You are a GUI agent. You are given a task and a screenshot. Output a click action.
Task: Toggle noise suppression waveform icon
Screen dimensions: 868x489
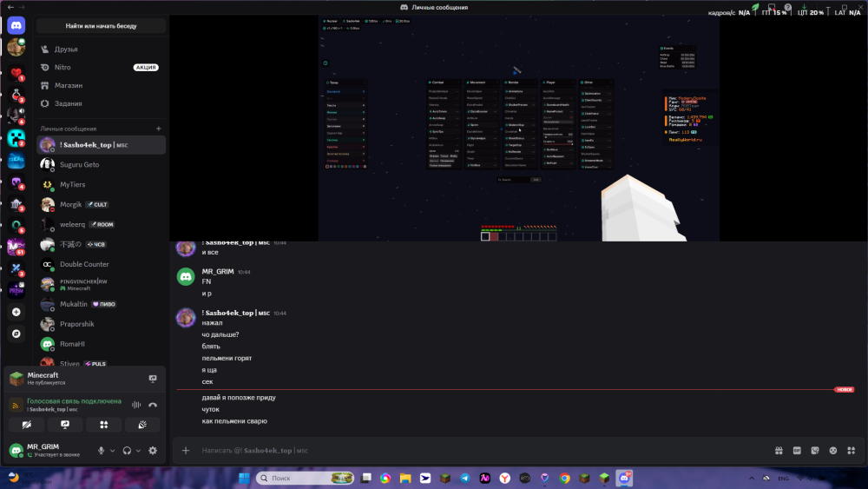click(x=136, y=405)
